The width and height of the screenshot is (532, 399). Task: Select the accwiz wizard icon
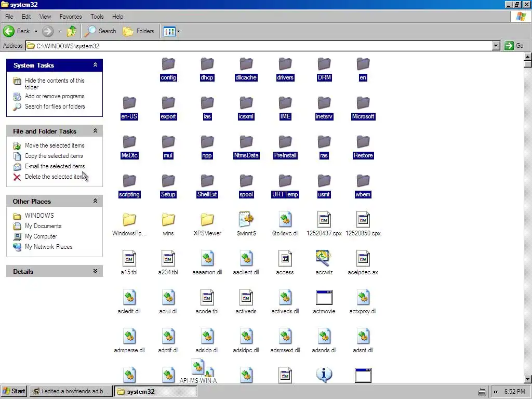[x=323, y=258]
